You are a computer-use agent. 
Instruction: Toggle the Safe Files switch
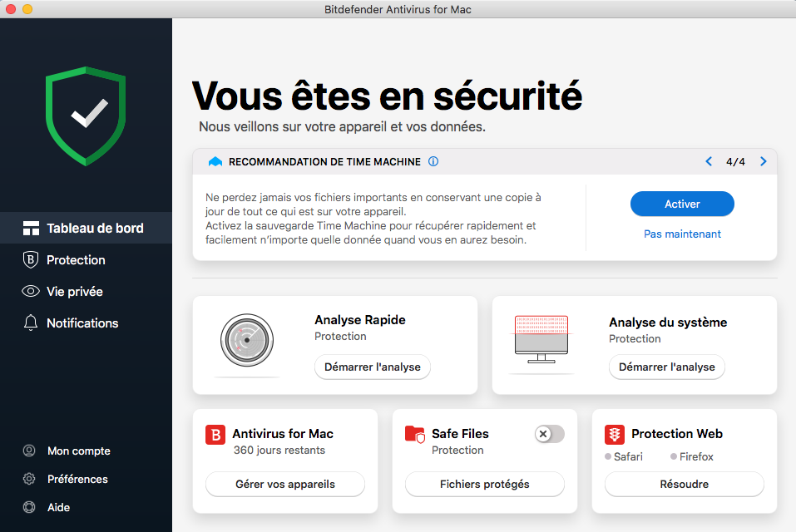549,434
